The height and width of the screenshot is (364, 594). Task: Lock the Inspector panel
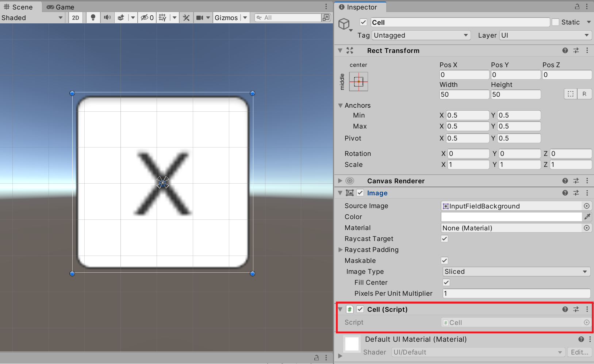pos(577,7)
